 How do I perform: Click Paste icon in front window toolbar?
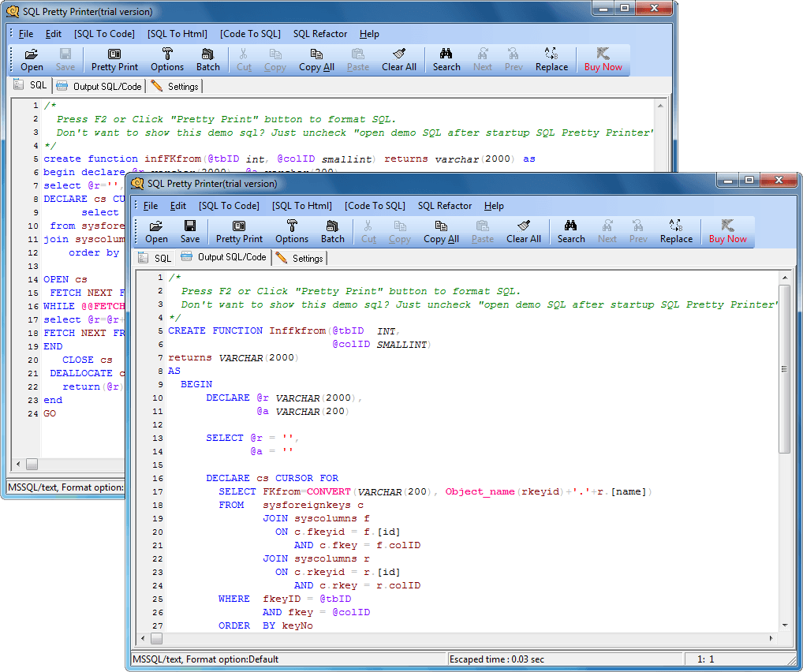point(483,232)
